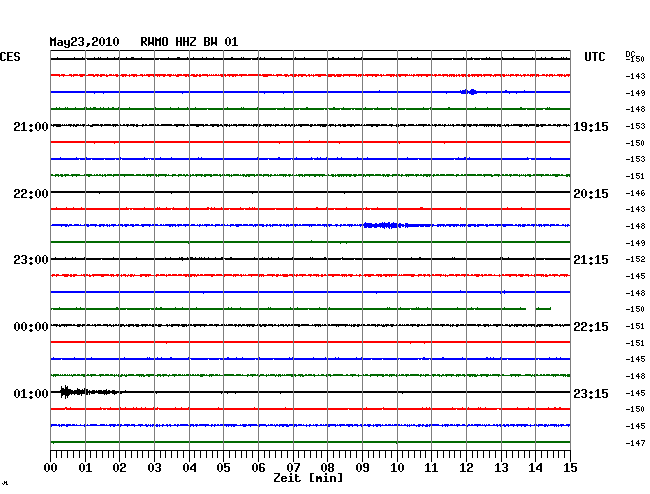Viewport: 650px width, 494px height.
Task: Click the DC offset value -147
Action: click(x=635, y=443)
